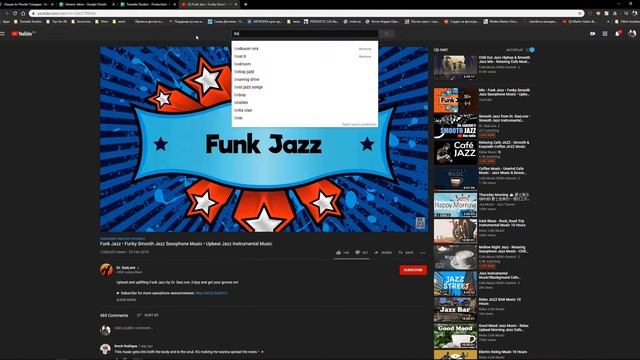640x360 pixels.
Task: Click the Brock Rodrigue commenter avatar
Action: coord(105,349)
